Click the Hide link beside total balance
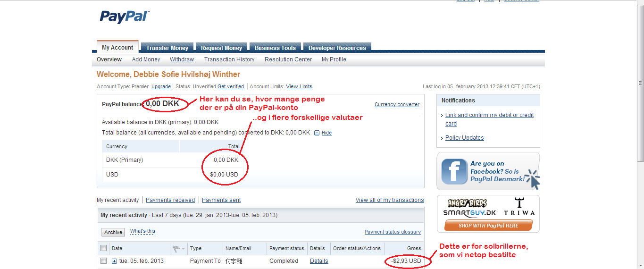The width and height of the screenshot is (644, 269). [x=326, y=133]
